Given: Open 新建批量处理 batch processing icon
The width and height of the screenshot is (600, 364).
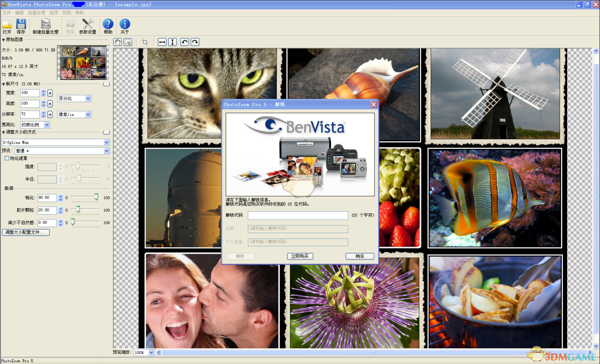Looking at the screenshot, I should (46, 24).
